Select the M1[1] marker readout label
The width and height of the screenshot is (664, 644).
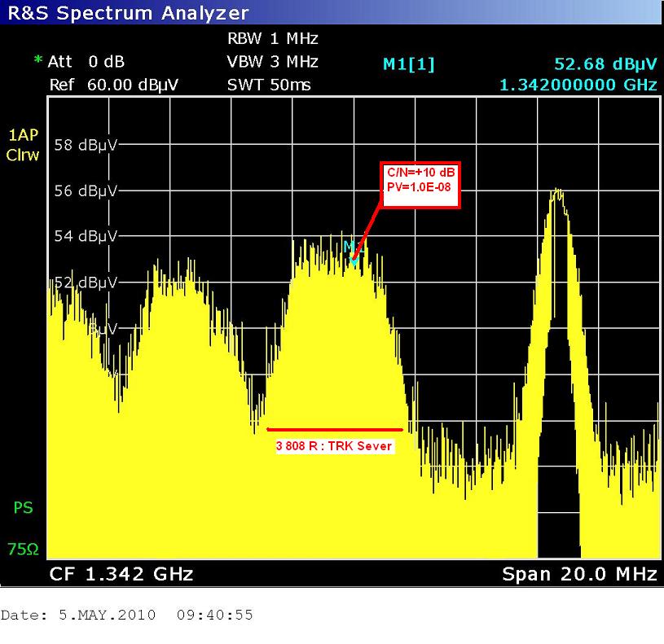coord(409,65)
